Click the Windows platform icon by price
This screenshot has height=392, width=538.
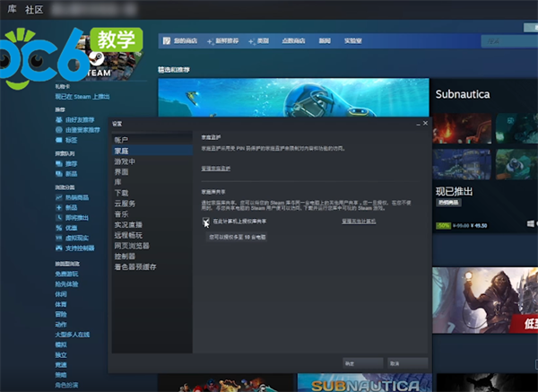(x=531, y=223)
